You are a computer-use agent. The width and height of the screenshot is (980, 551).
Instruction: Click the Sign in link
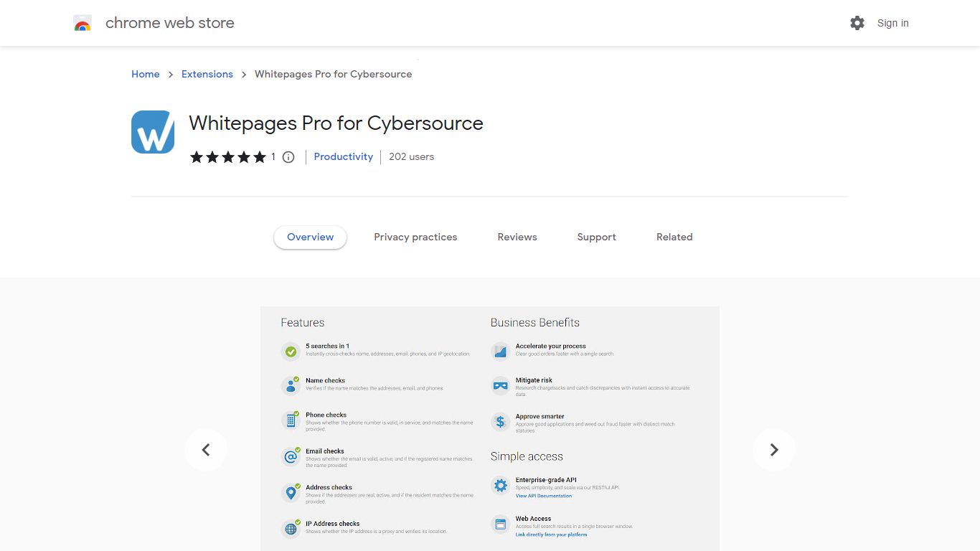click(893, 23)
